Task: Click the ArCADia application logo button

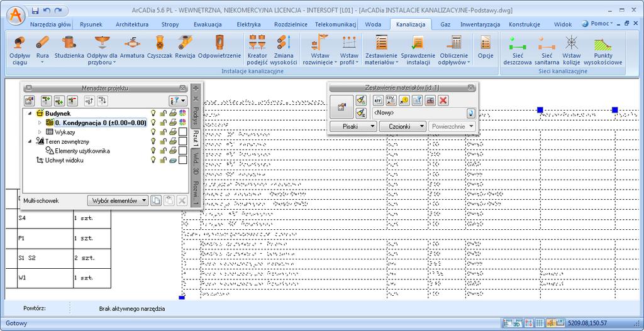Action: [16, 16]
